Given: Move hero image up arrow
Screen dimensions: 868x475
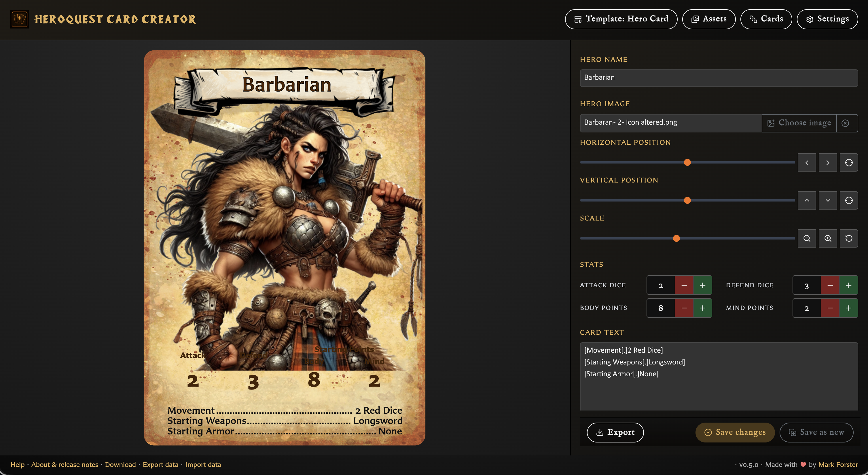Looking at the screenshot, I should (807, 200).
